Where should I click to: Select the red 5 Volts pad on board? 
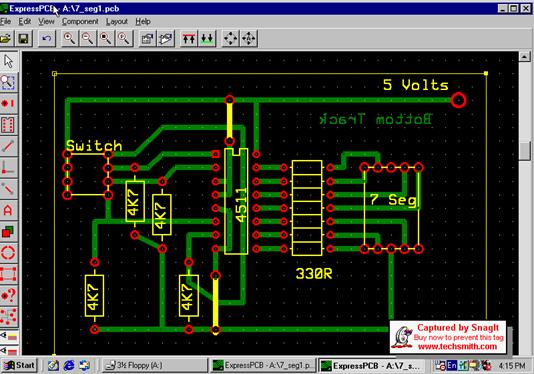click(x=458, y=100)
